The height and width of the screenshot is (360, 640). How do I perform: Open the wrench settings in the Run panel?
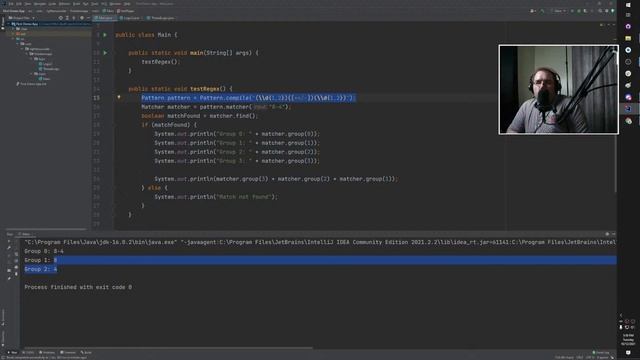click(9, 248)
